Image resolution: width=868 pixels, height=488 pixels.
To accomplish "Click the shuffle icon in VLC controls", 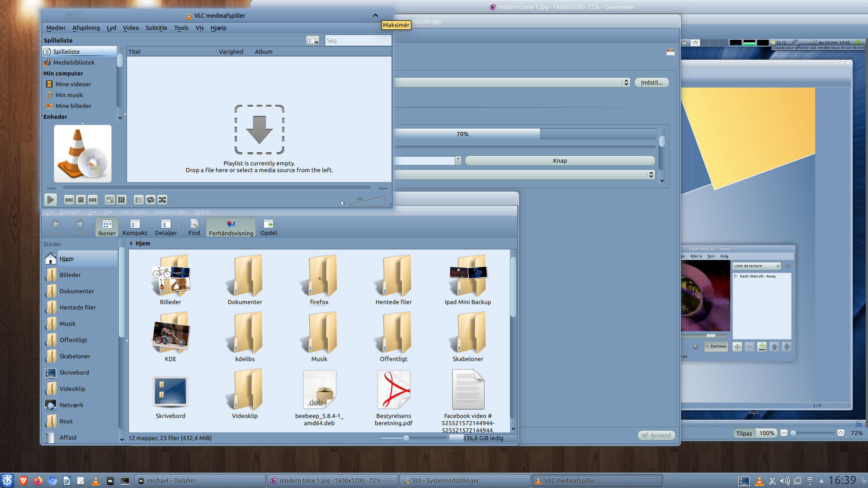I will pos(162,200).
